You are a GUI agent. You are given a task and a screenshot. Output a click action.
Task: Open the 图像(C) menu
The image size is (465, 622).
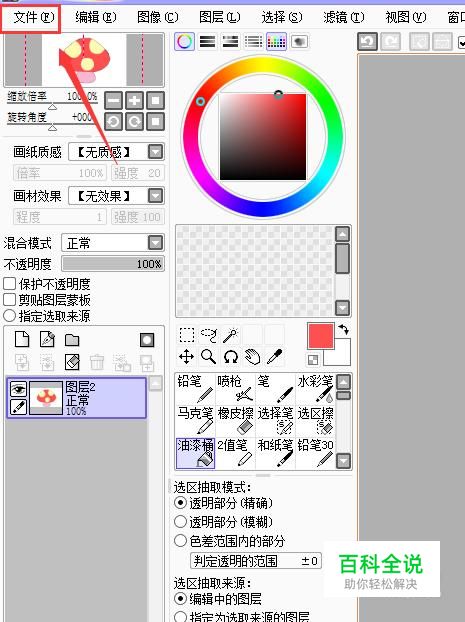click(158, 17)
